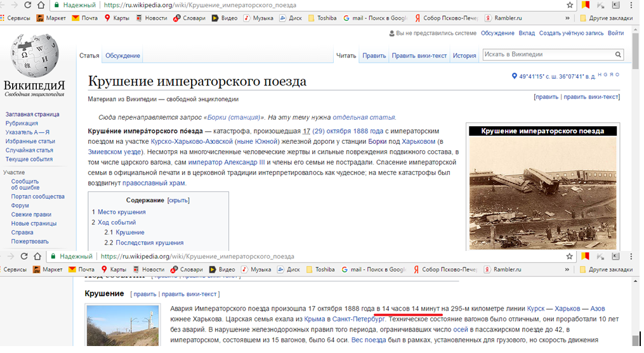Click Войти login link
Screen dimensions: 644x353
coord(615,33)
